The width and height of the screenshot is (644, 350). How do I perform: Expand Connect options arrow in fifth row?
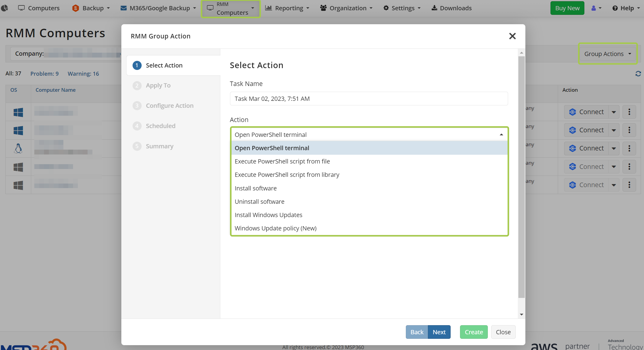tap(614, 185)
